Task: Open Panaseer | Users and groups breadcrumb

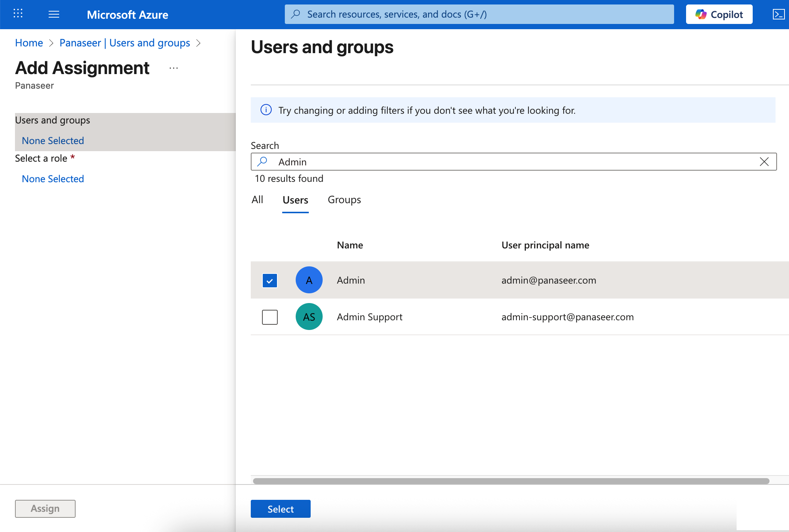Action: pyautogui.click(x=125, y=43)
